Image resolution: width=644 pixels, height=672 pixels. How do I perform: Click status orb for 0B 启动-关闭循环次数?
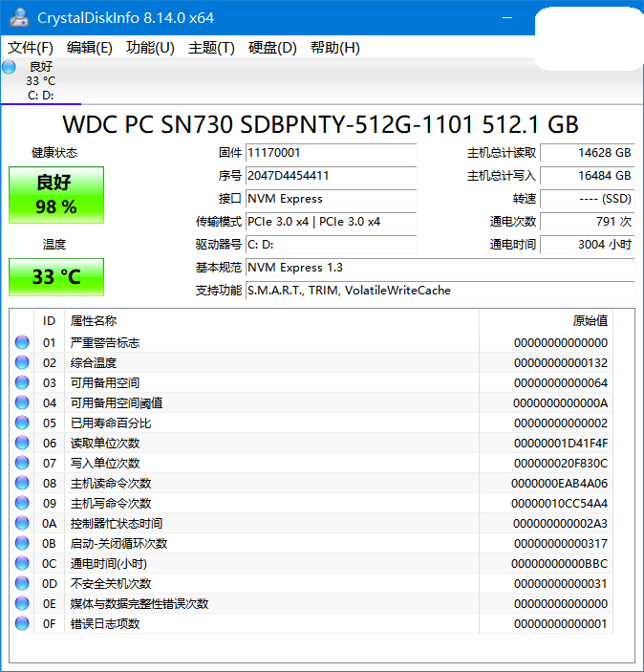click(22, 543)
